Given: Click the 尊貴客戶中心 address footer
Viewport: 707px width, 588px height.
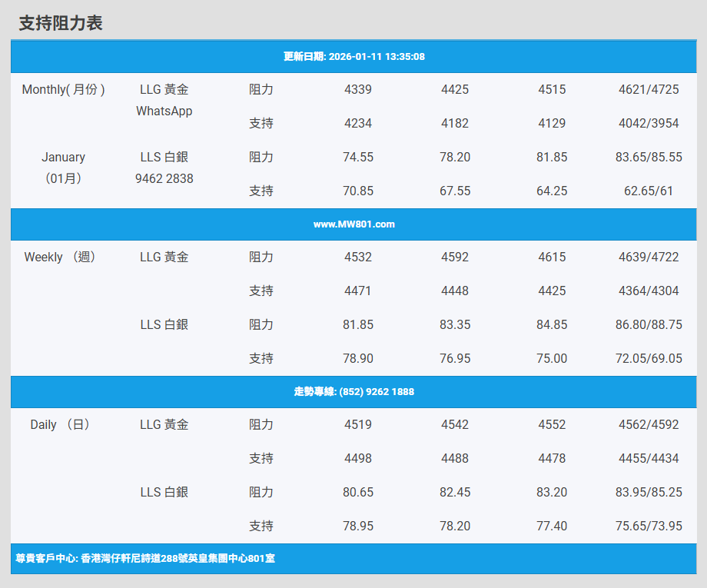Looking at the screenshot, I should (x=145, y=559).
